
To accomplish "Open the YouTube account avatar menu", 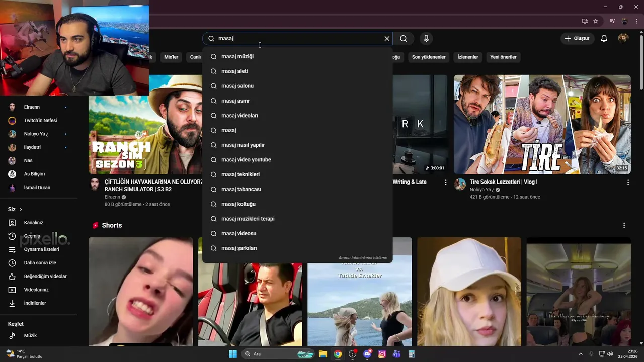I will (x=623, y=39).
